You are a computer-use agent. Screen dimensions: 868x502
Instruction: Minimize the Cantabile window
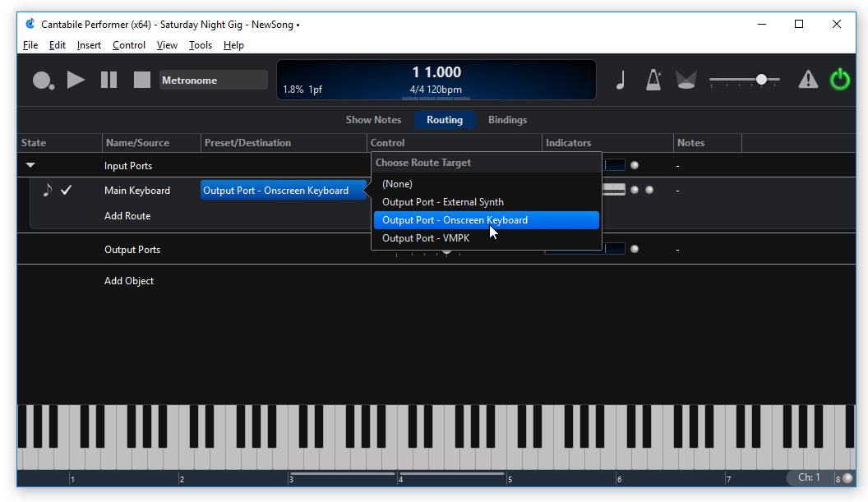point(762,24)
